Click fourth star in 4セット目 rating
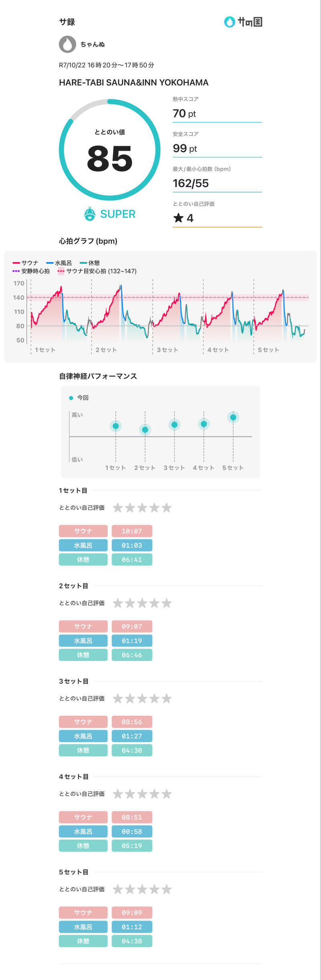Image resolution: width=321 pixels, height=980 pixels. click(x=154, y=794)
